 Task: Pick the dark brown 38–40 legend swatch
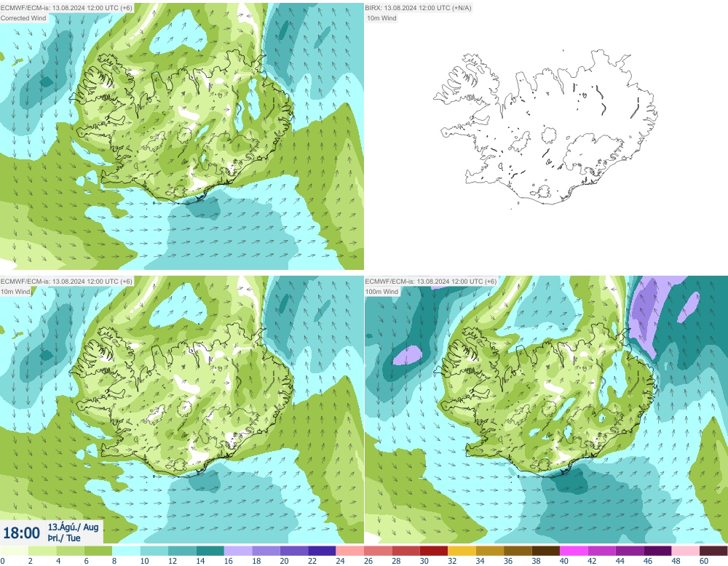(546, 551)
